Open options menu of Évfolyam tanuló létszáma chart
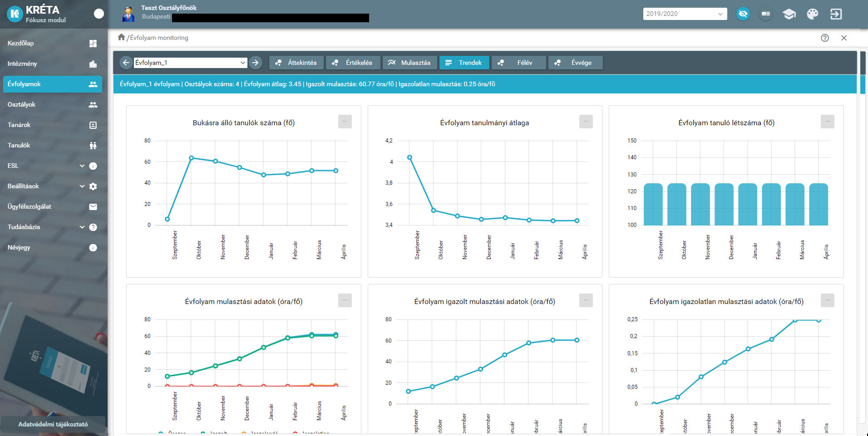 pyautogui.click(x=828, y=122)
